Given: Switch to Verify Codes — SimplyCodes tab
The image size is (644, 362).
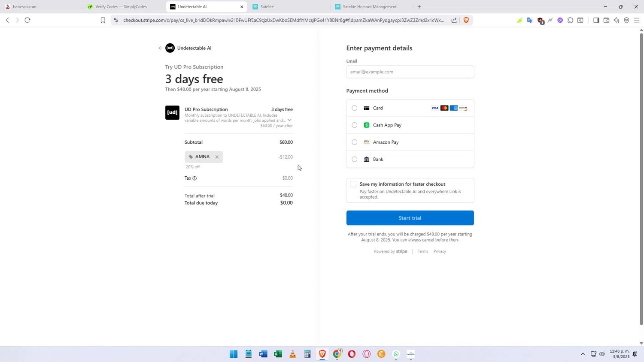Looking at the screenshot, I should pyautogui.click(x=125, y=7).
